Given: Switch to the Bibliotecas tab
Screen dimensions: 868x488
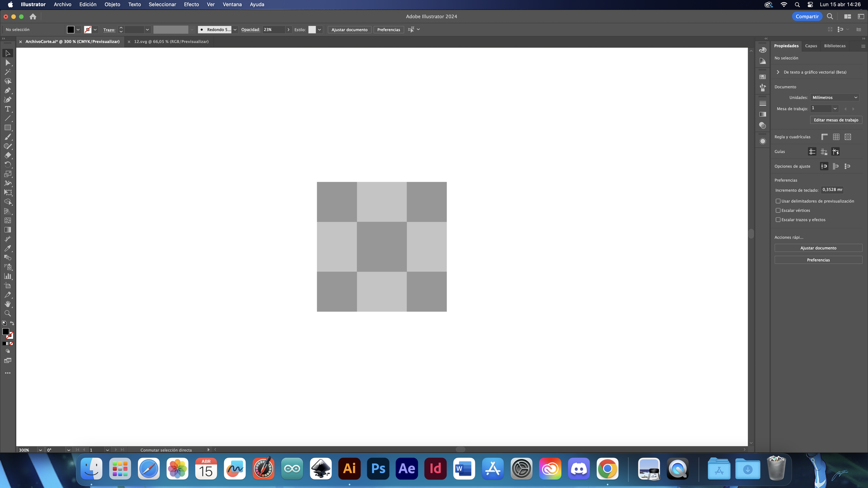Looking at the screenshot, I should (835, 46).
